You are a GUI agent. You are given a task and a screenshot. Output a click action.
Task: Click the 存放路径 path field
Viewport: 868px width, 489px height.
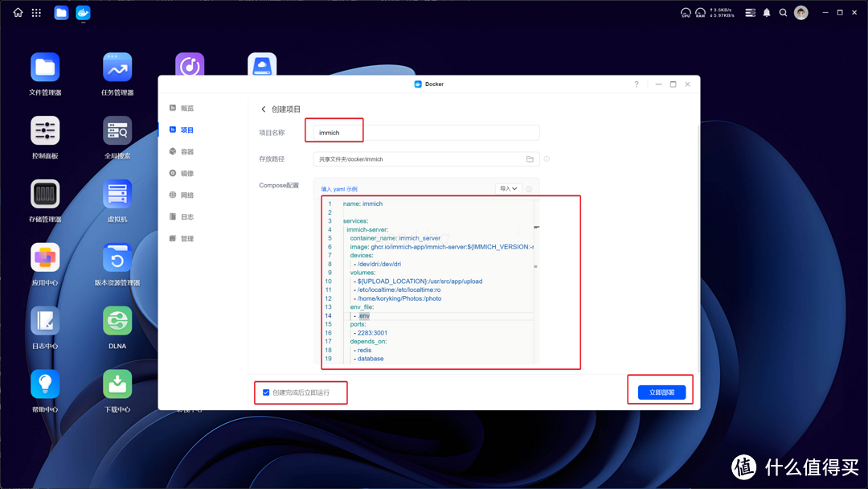pyautogui.click(x=426, y=159)
